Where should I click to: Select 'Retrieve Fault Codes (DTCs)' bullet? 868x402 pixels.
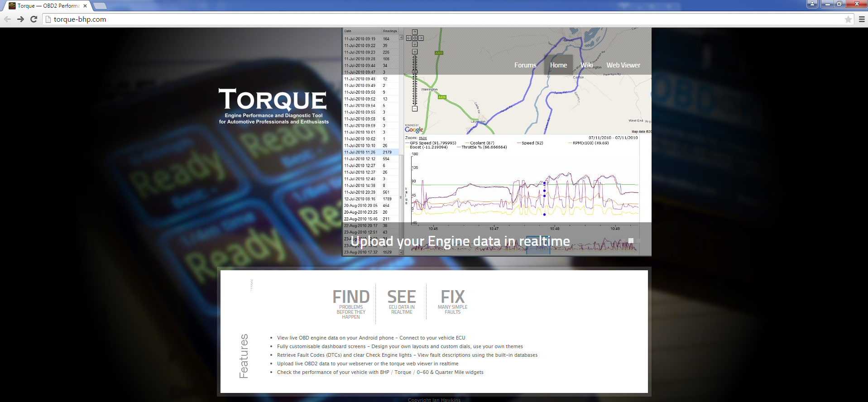(x=407, y=355)
